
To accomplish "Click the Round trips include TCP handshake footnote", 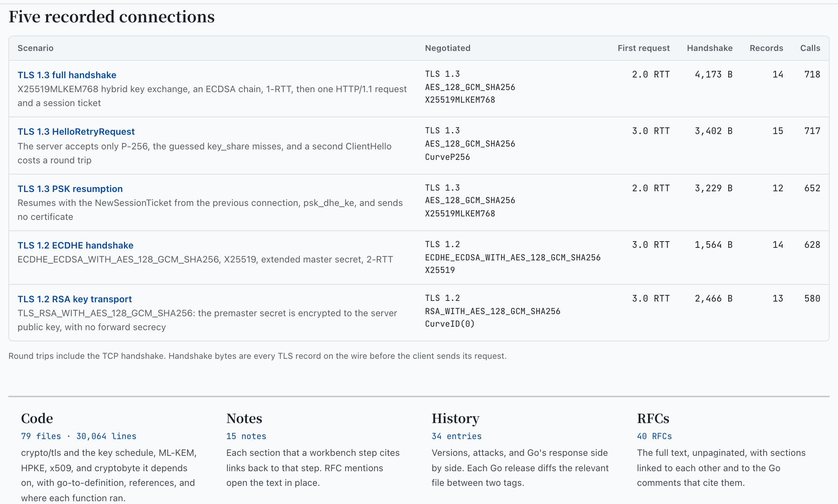I will point(257,356).
